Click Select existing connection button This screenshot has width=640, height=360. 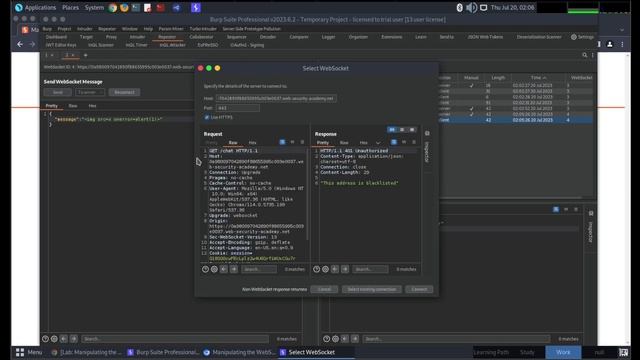pyautogui.click(x=372, y=289)
